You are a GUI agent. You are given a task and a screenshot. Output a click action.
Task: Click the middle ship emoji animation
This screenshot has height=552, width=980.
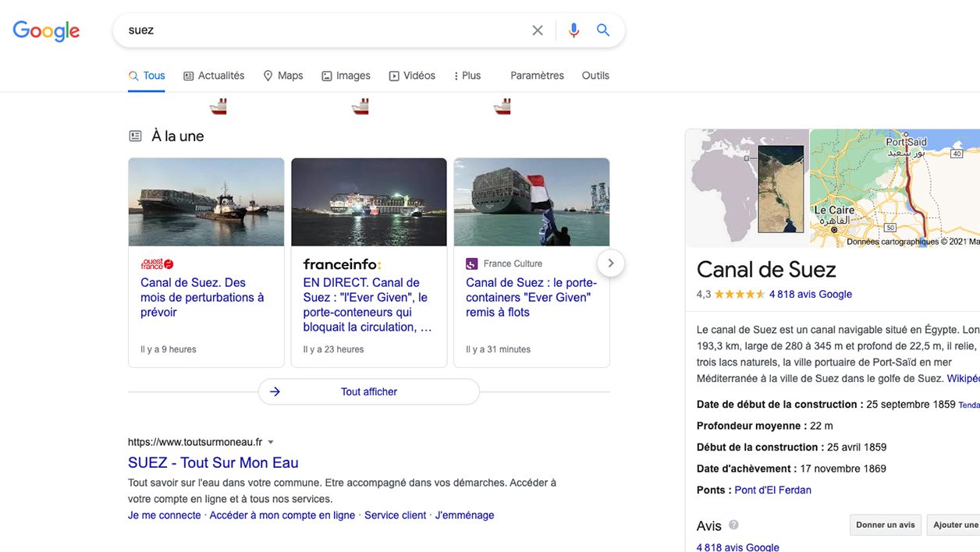click(x=360, y=106)
